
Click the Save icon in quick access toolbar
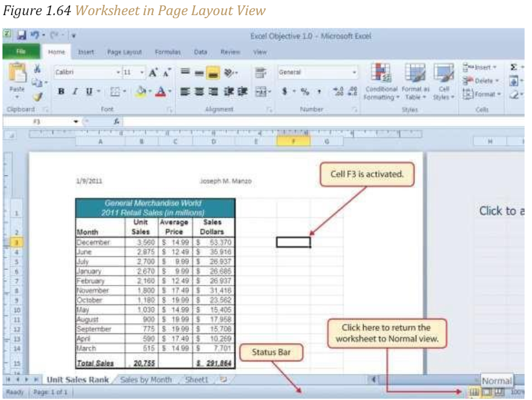22,35
